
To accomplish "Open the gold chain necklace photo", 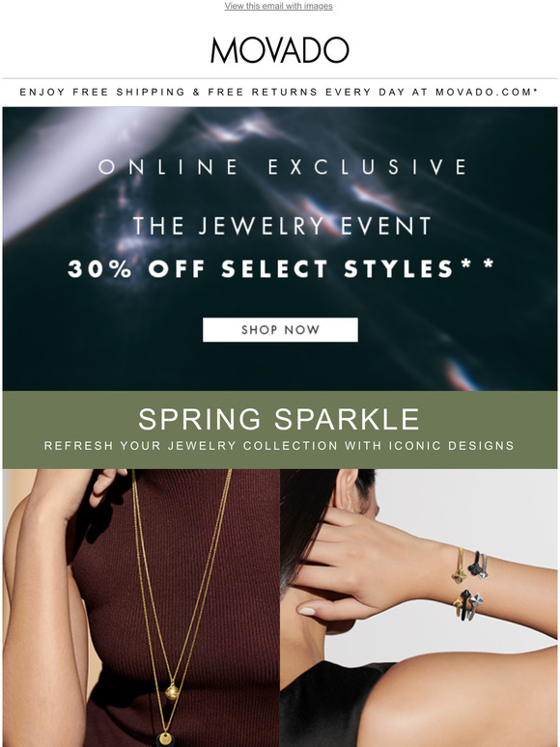I will 141,608.
